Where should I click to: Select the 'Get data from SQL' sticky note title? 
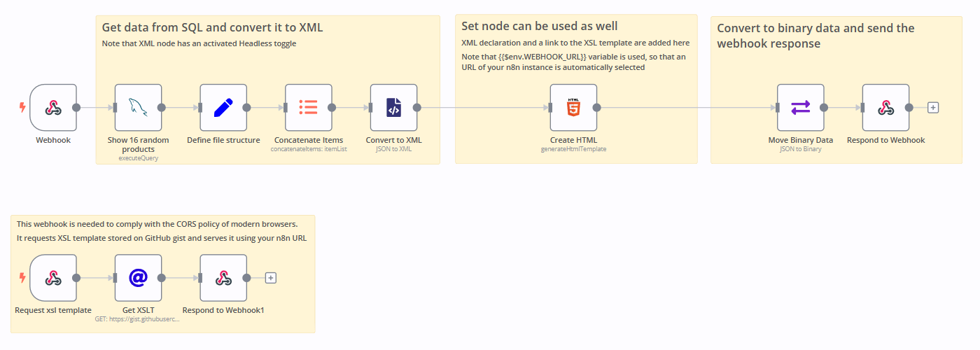point(212,28)
